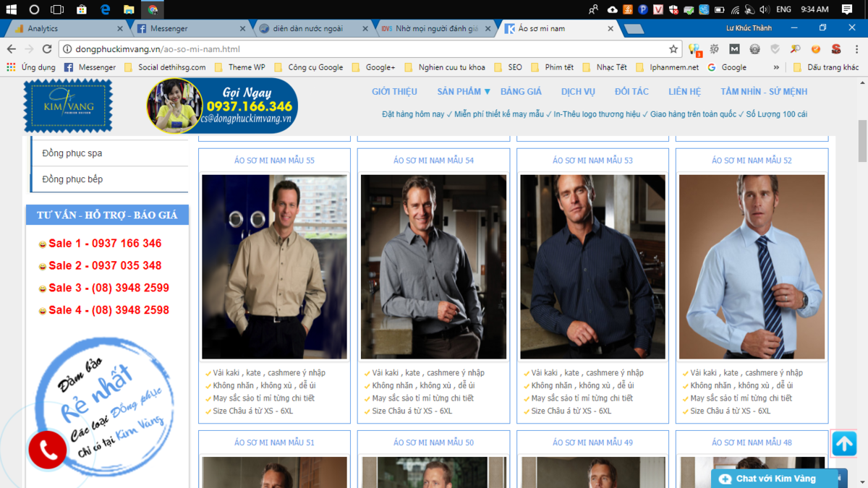The image size is (868, 488).
Task: Click the volume speaker tray icon
Action: (763, 9)
